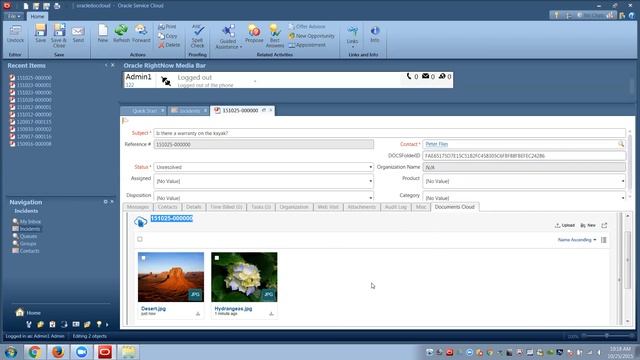This screenshot has width=640, height=360.
Task: Switch to the Attachments tab
Action: click(x=361, y=207)
